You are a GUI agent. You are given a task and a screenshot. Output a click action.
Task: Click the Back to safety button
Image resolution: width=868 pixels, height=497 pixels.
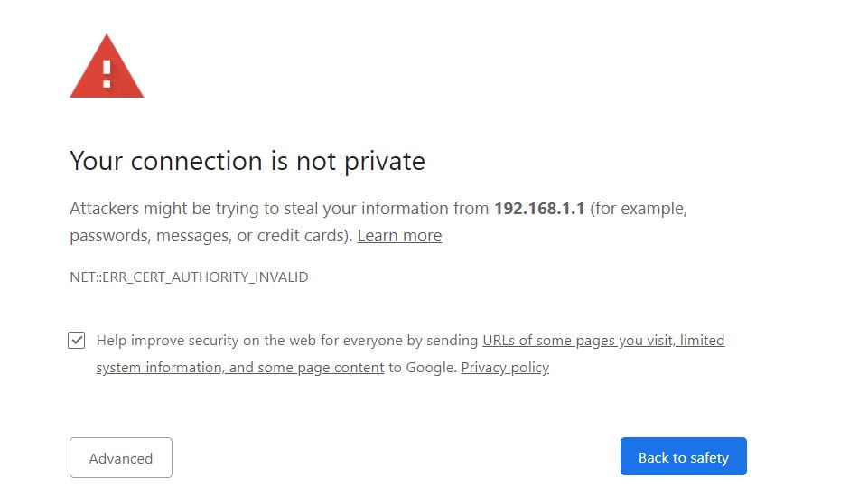coord(683,457)
